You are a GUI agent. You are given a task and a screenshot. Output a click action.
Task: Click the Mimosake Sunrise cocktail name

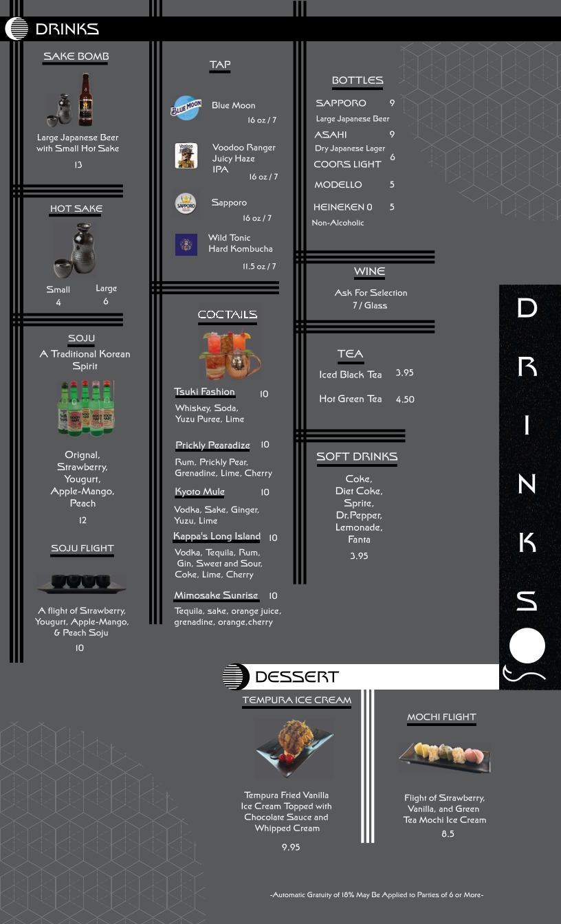216,595
